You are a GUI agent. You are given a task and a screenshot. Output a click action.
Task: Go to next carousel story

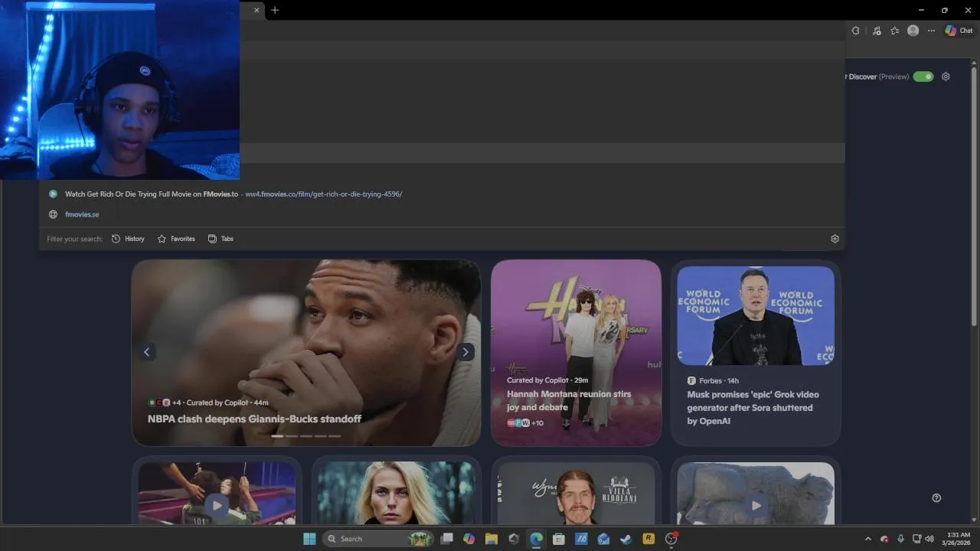465,352
